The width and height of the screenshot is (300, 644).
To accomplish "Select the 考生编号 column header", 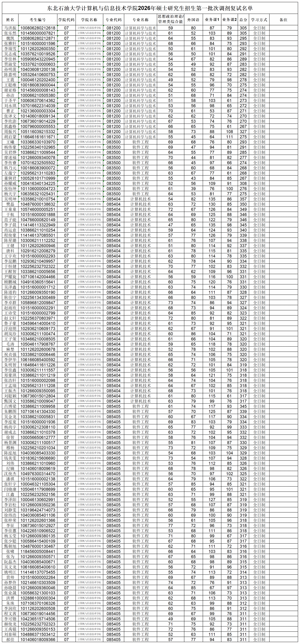I will 38,20.
